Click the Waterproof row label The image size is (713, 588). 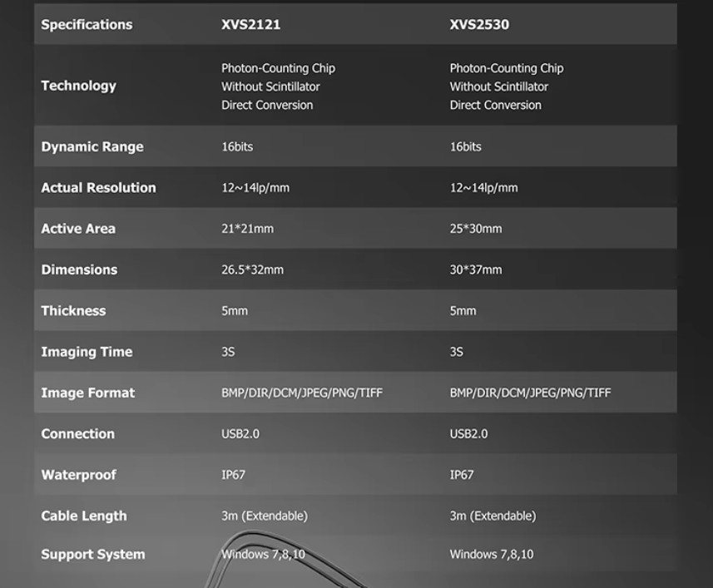pyautogui.click(x=79, y=475)
